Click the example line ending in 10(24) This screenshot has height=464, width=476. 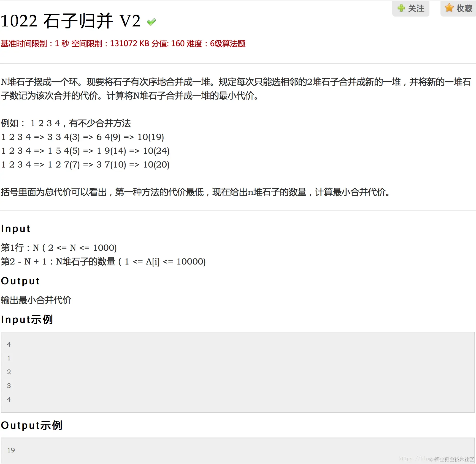pyautogui.click(x=85, y=151)
